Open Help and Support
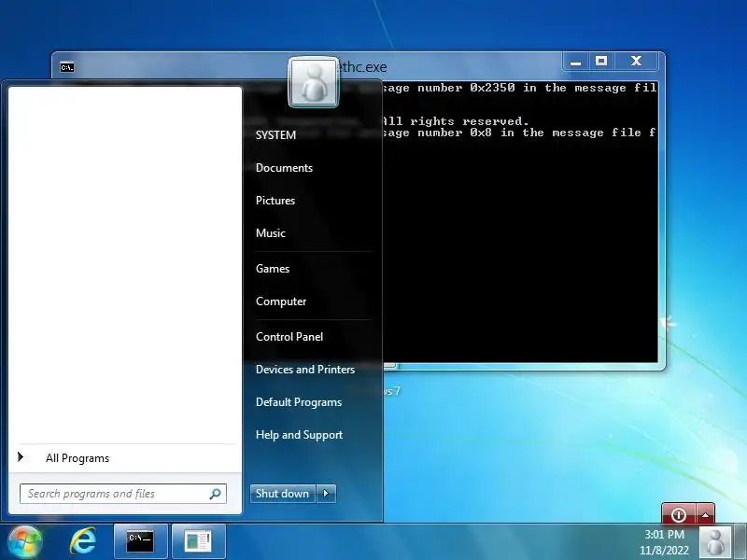This screenshot has height=560, width=747. pos(299,435)
